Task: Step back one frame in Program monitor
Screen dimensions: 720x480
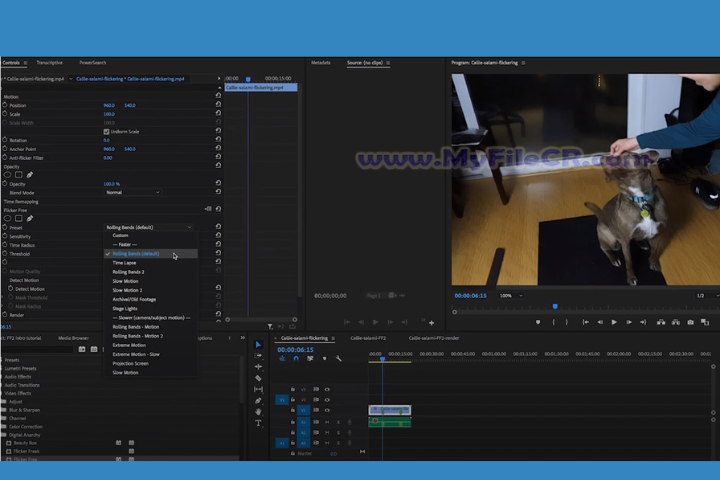Action: click(x=600, y=322)
